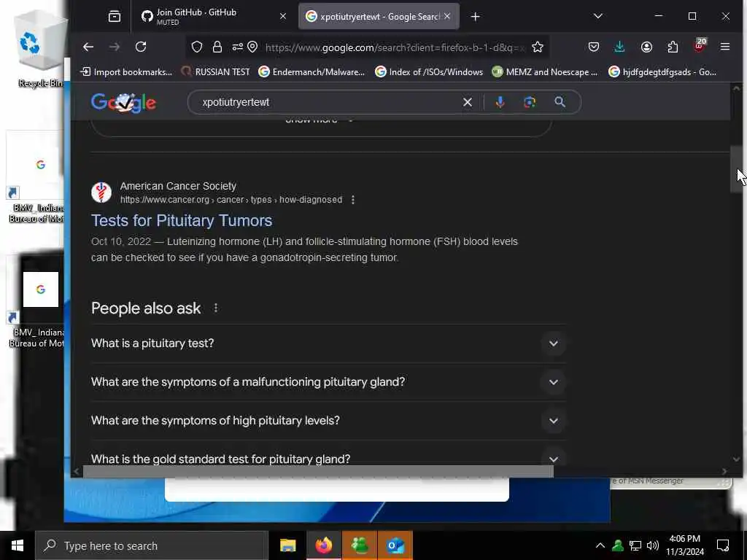Image resolution: width=747 pixels, height=560 pixels.
Task: Open extensions puzzle icon
Action: pos(673,47)
